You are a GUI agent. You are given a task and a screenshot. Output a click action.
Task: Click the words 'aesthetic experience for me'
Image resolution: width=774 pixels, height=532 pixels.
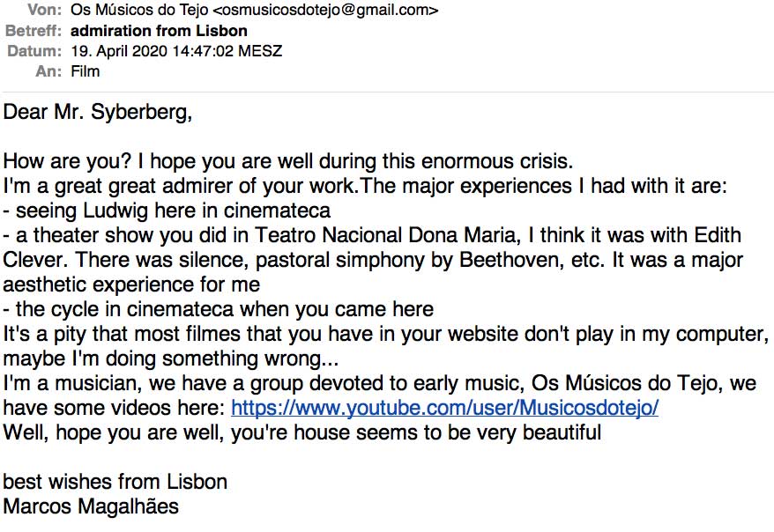[132, 285]
